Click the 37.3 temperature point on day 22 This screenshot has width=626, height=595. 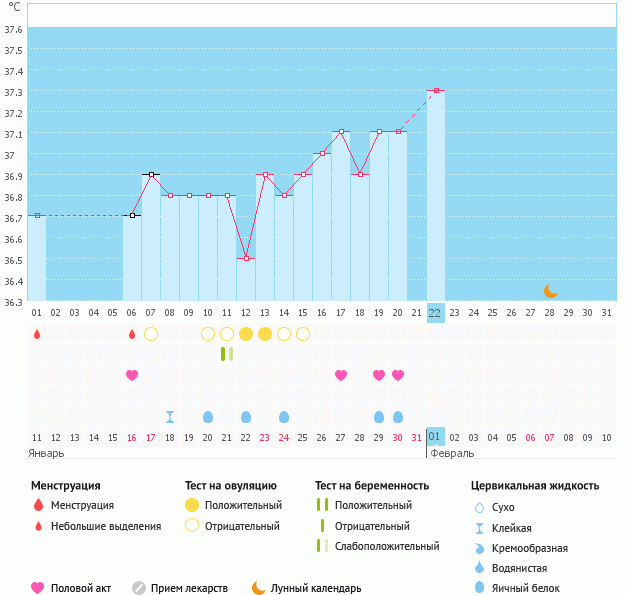click(436, 91)
